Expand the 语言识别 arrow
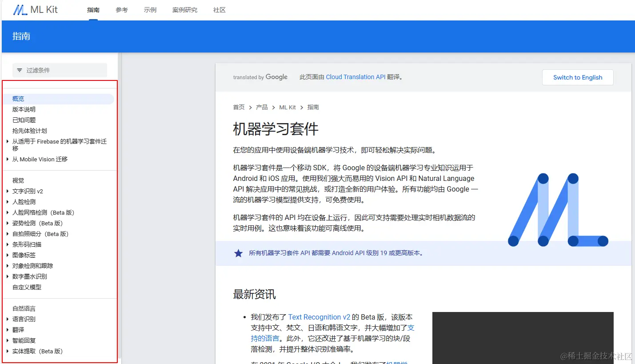Image resolution: width=635 pixels, height=364 pixels. (x=8, y=319)
